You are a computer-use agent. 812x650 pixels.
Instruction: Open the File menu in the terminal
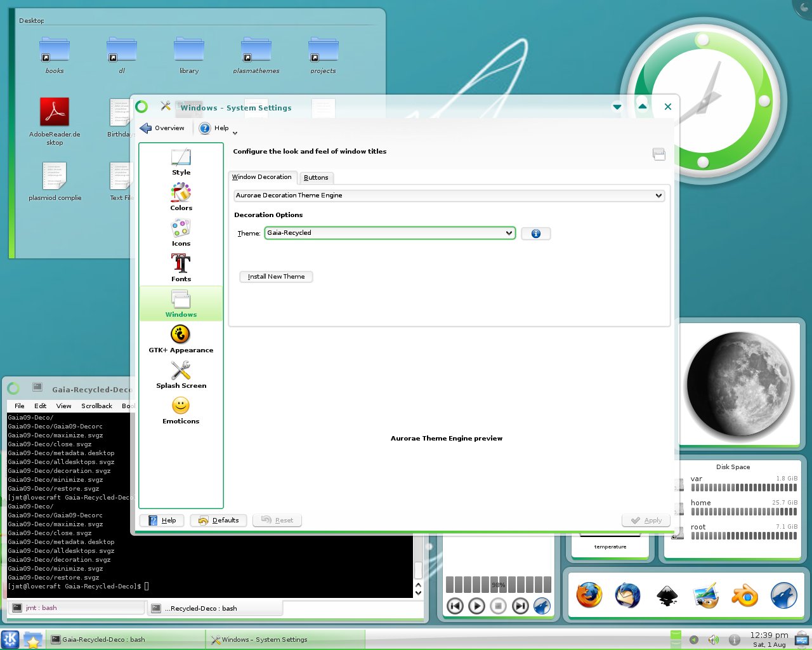(20, 406)
